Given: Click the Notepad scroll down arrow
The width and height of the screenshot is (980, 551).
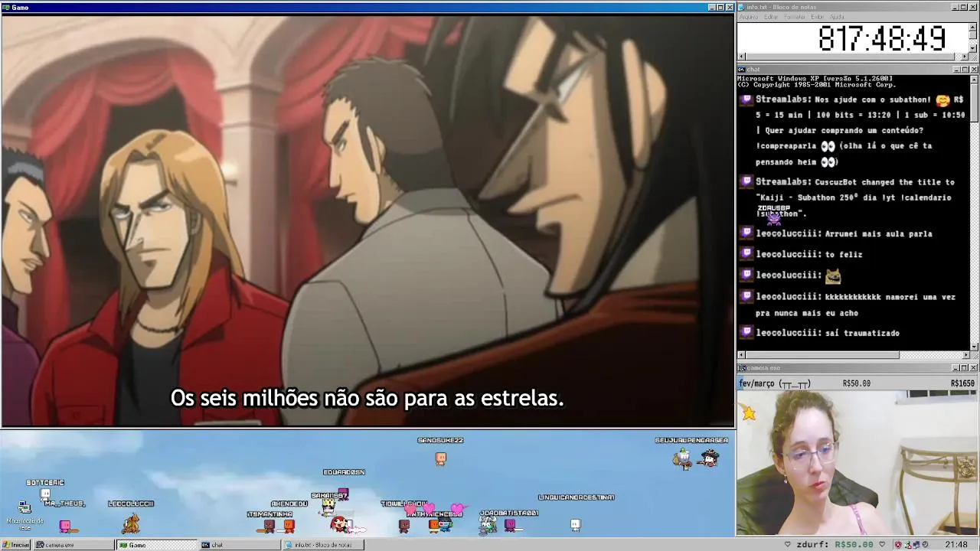Looking at the screenshot, I should click(973, 48).
